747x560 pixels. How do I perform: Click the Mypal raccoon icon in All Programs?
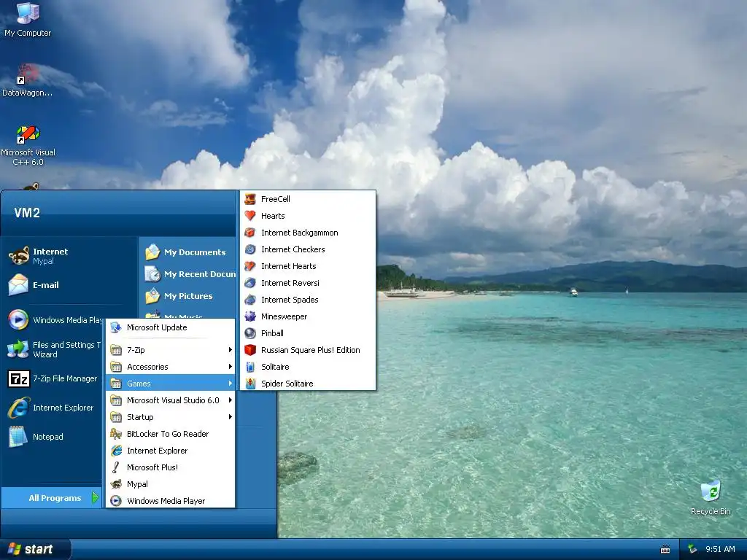[x=116, y=484]
